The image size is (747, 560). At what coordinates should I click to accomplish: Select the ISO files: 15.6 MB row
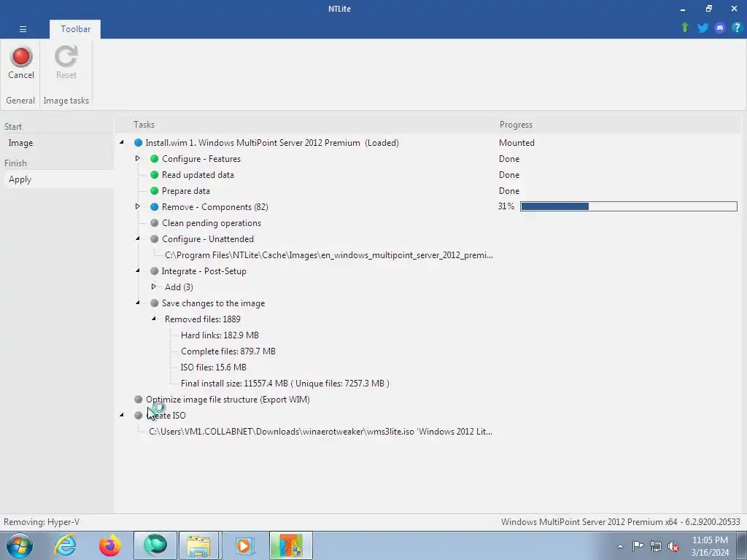214,367
